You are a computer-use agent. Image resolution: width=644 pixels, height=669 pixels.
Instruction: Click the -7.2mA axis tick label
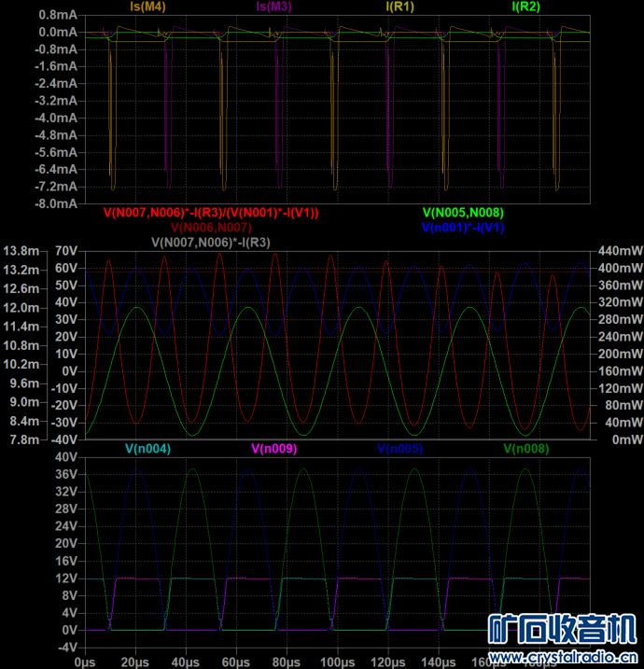click(56, 187)
